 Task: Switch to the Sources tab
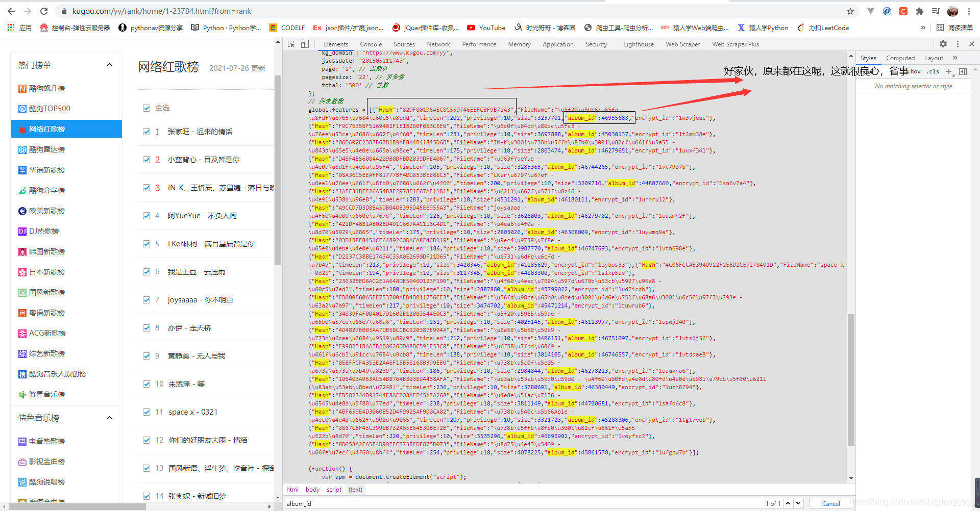(404, 44)
